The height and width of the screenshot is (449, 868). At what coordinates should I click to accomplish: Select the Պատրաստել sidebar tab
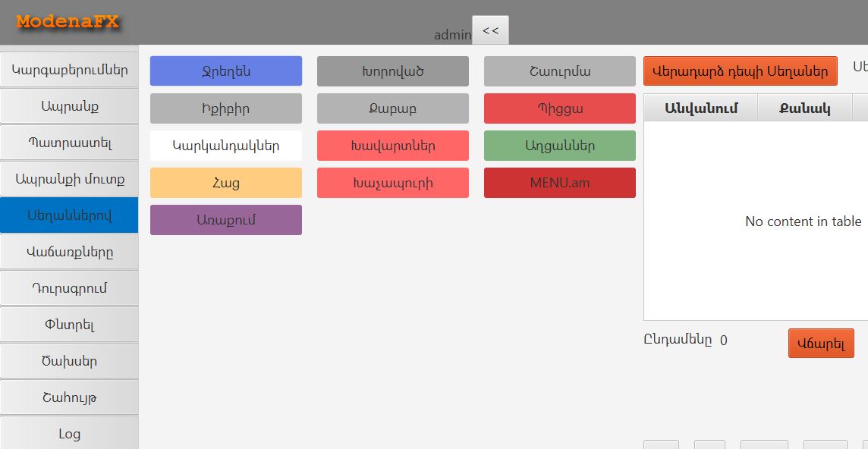point(69,143)
